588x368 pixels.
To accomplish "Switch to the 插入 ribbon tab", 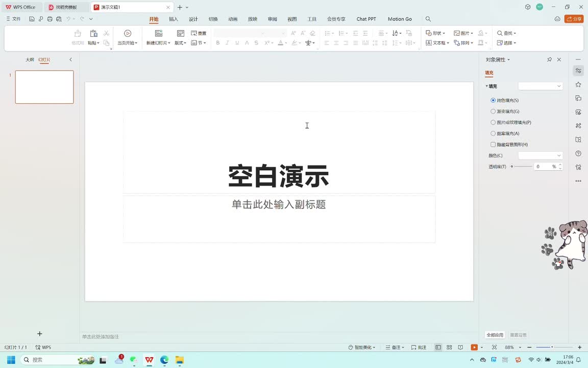I will 174,19.
